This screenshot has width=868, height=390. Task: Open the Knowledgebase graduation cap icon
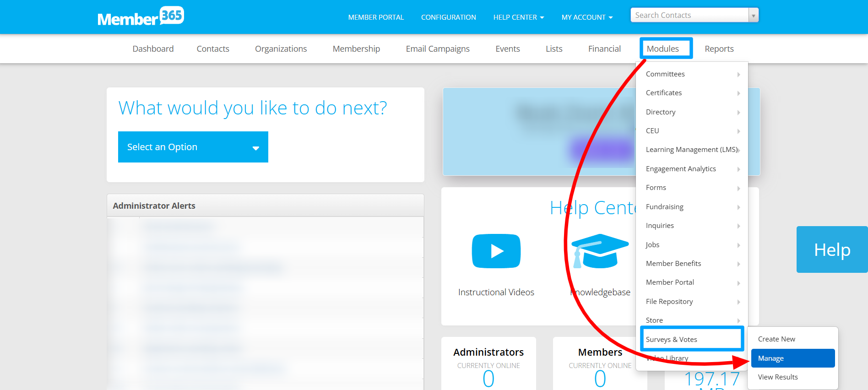600,251
